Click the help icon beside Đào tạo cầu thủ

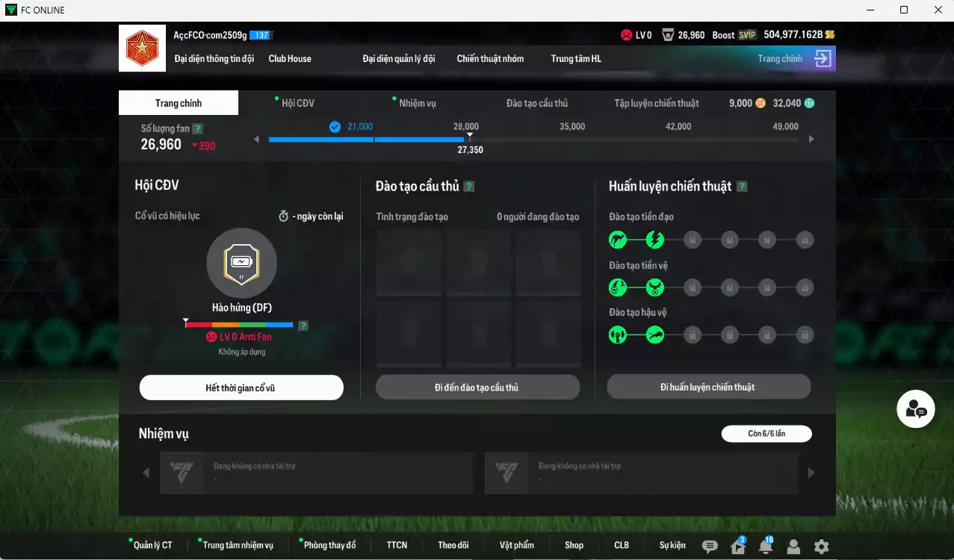469,187
